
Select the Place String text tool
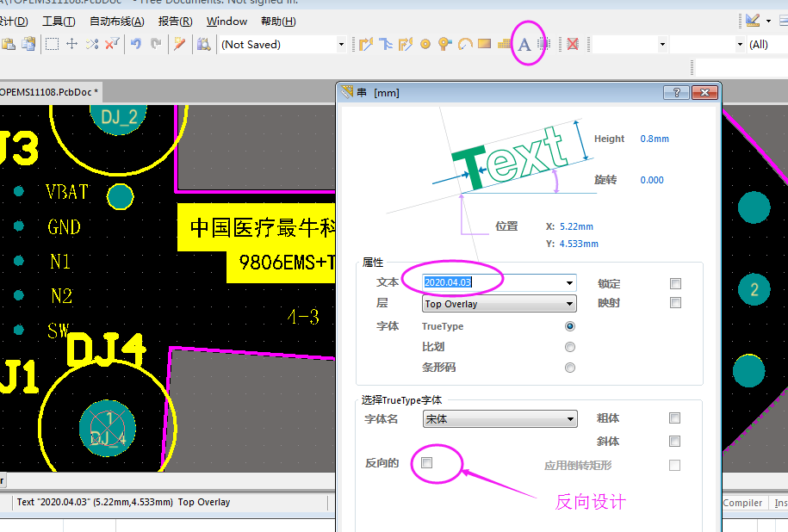click(524, 45)
